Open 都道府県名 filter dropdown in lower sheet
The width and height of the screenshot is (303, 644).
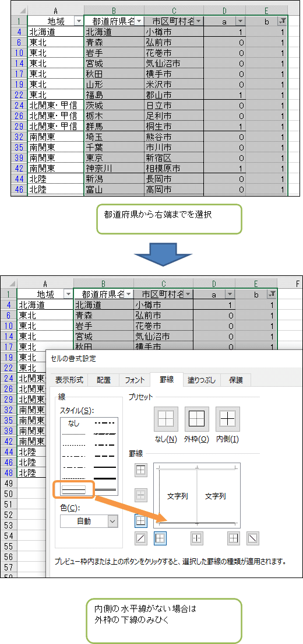click(x=128, y=294)
